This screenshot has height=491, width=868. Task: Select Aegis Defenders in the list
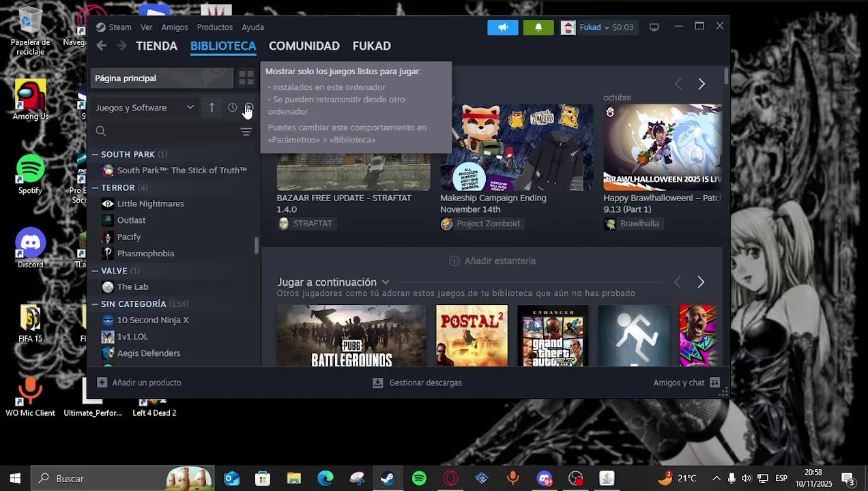[x=141, y=353]
